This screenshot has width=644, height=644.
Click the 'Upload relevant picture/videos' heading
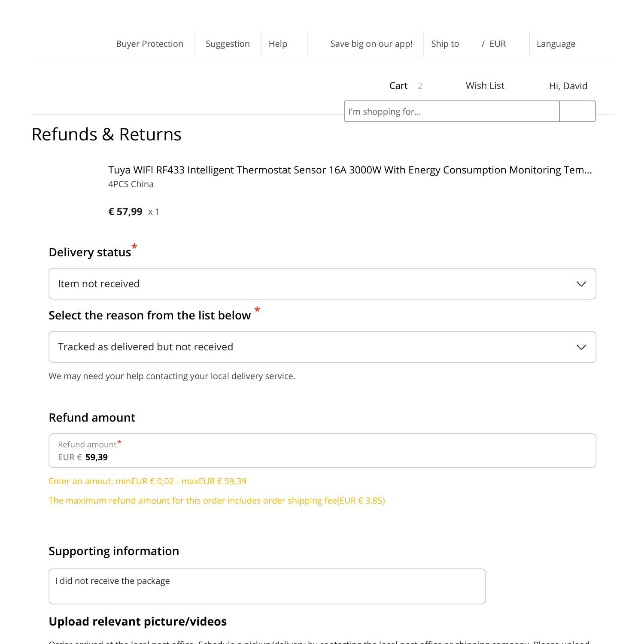coord(138,621)
